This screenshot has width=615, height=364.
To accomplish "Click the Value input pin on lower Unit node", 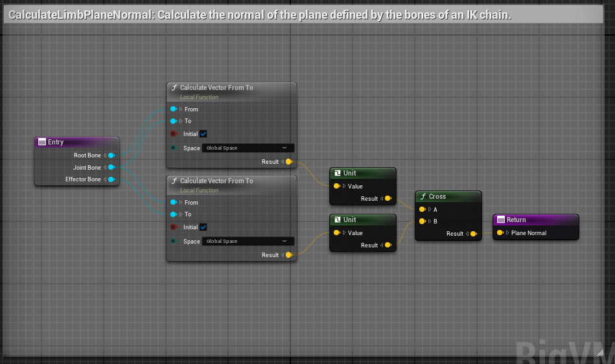I will pyautogui.click(x=336, y=233).
